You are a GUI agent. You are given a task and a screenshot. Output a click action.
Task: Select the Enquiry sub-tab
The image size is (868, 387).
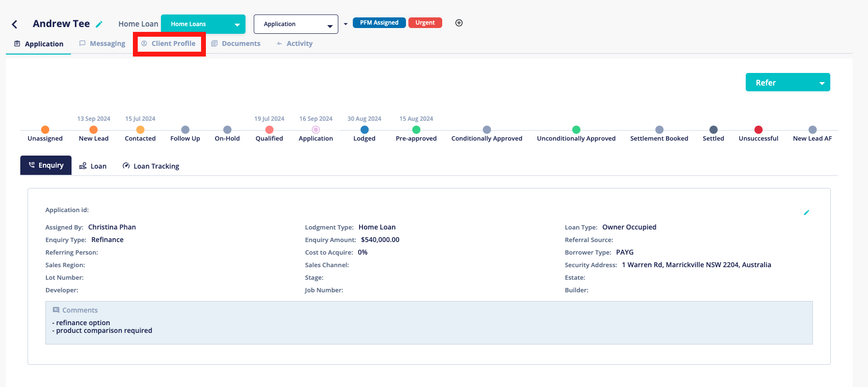[46, 165]
